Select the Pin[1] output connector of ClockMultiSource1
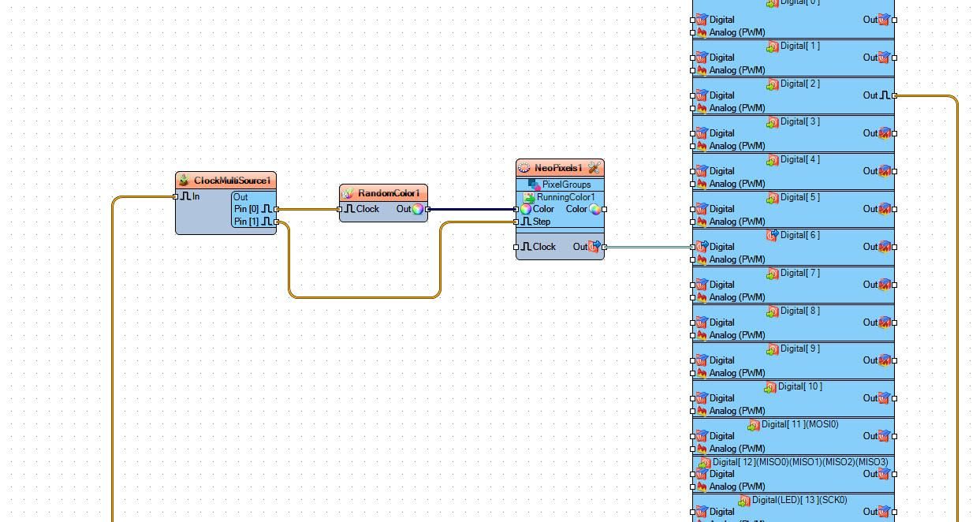Screen dimensions: 980x522 point(276,222)
